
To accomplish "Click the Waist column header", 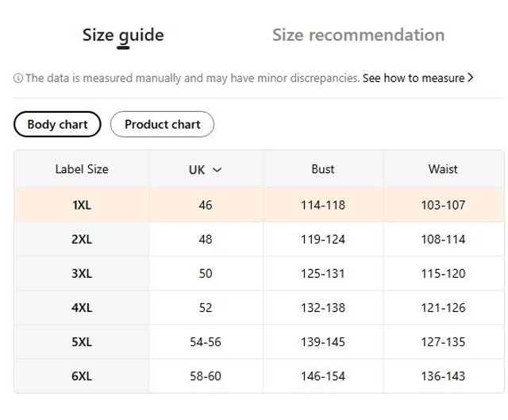I will coord(443,169).
